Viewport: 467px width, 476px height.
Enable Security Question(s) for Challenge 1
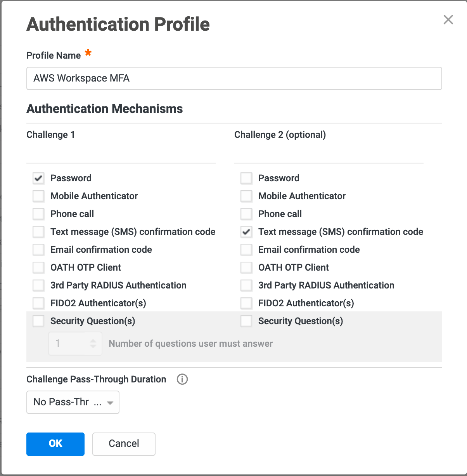pos(38,321)
